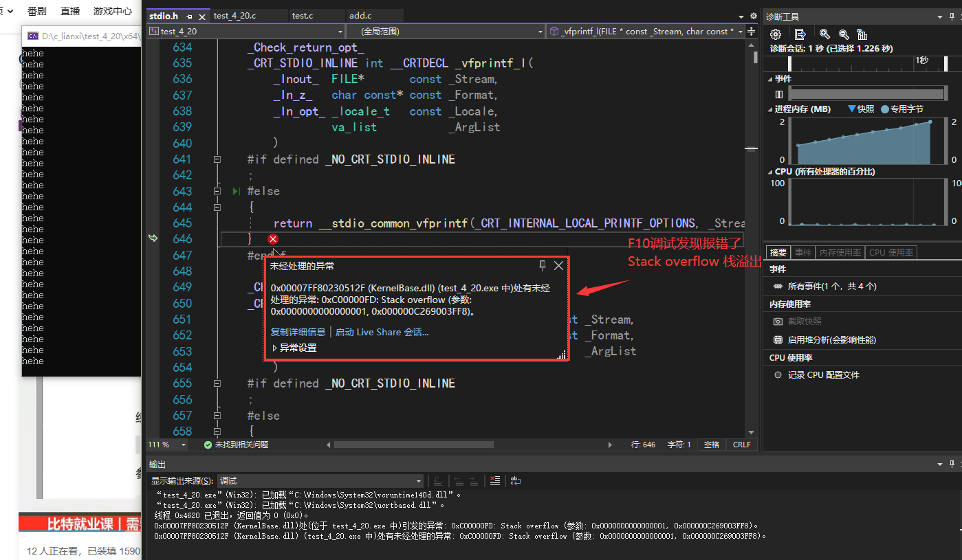Open the test_4_20 project dropdown
This screenshot has width=962, height=560.
click(245, 32)
